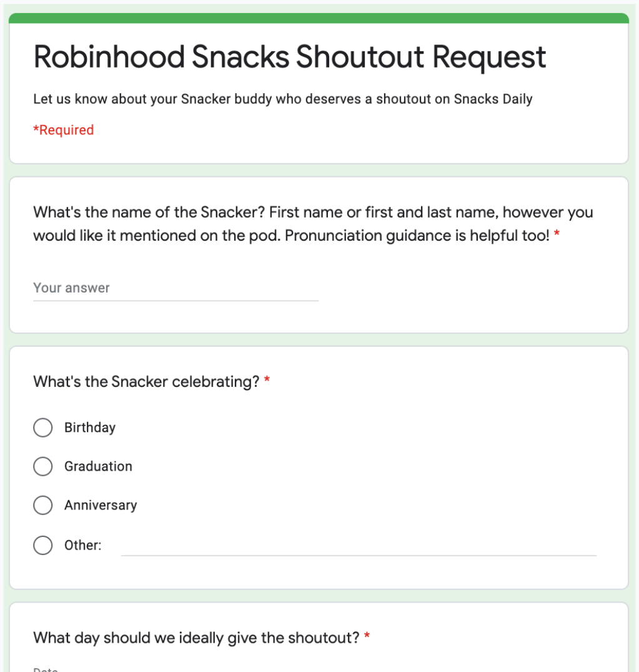This screenshot has height=672, width=639.
Task: Click the red asterisk beside the celebrating question
Action: click(x=267, y=381)
